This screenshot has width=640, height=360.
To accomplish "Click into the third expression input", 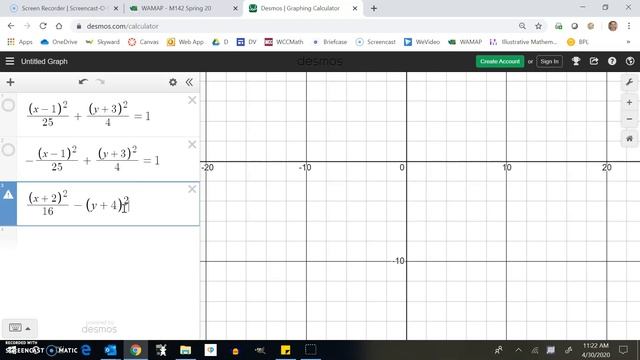I will click(x=108, y=204).
